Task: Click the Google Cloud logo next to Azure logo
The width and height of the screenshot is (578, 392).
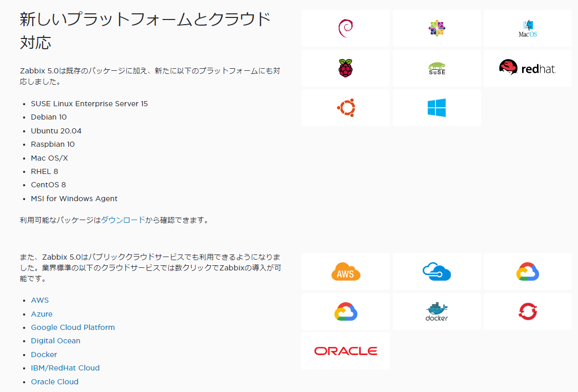Action: [528, 272]
